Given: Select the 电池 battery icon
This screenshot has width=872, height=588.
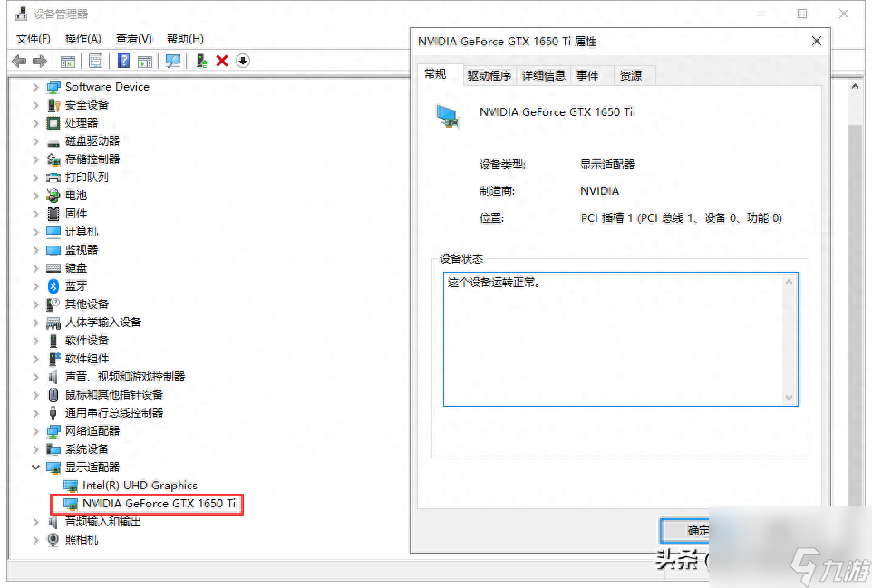Looking at the screenshot, I should click(53, 196).
